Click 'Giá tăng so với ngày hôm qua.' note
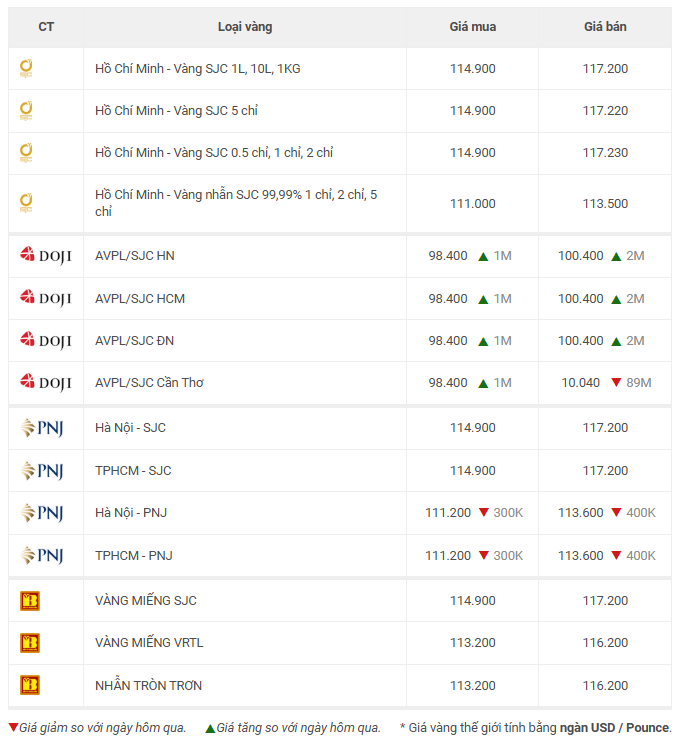The image size is (679, 742). tap(299, 728)
